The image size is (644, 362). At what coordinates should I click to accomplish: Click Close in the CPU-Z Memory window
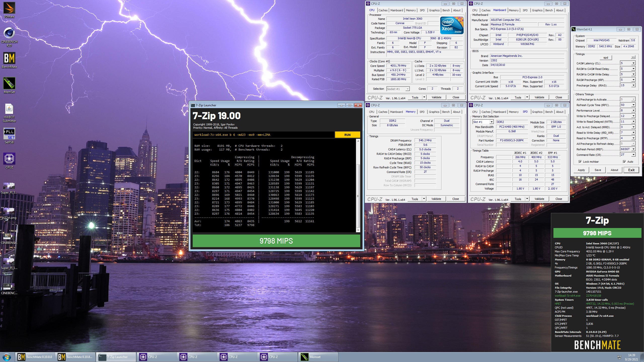click(456, 199)
